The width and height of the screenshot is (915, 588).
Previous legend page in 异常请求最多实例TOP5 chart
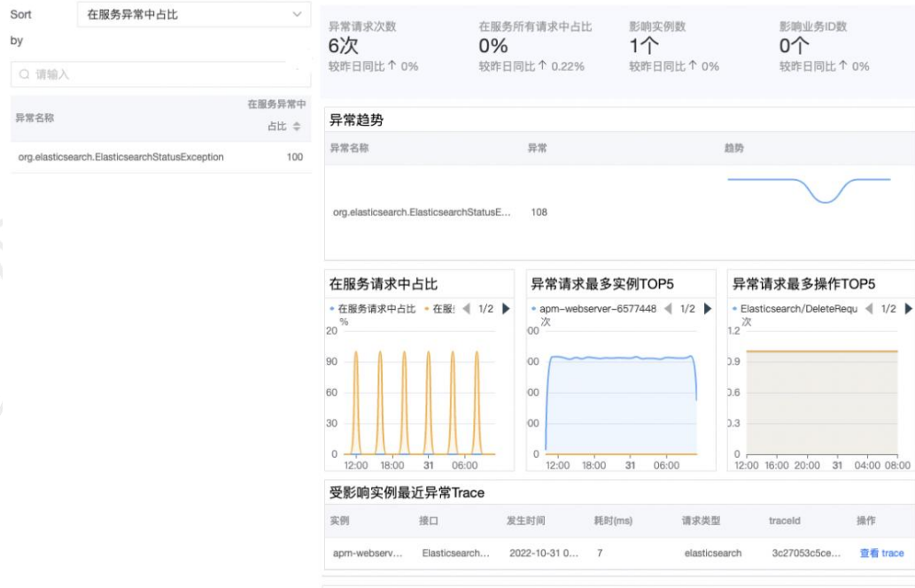click(669, 309)
